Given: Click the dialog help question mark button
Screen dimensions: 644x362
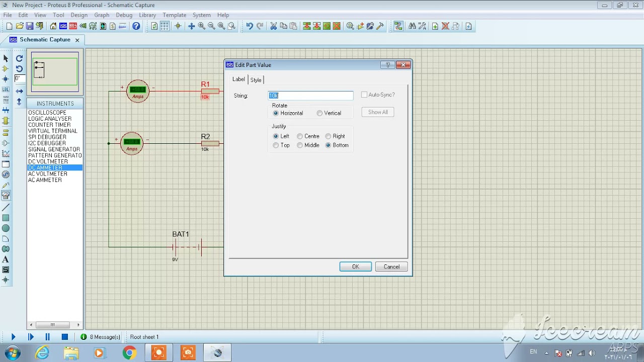Looking at the screenshot, I should coord(387,65).
